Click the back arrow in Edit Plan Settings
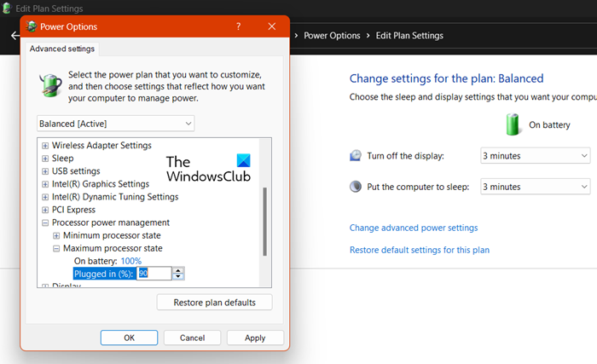This screenshot has height=364, width=597. [14, 36]
